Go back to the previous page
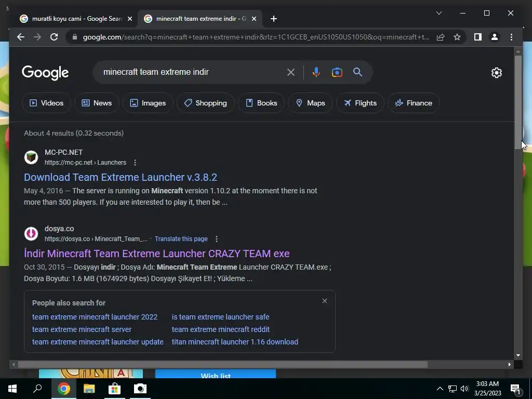 (21, 37)
